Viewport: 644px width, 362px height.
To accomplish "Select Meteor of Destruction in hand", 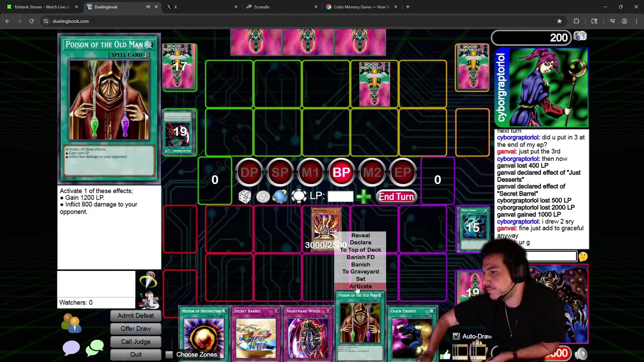I will point(204,334).
